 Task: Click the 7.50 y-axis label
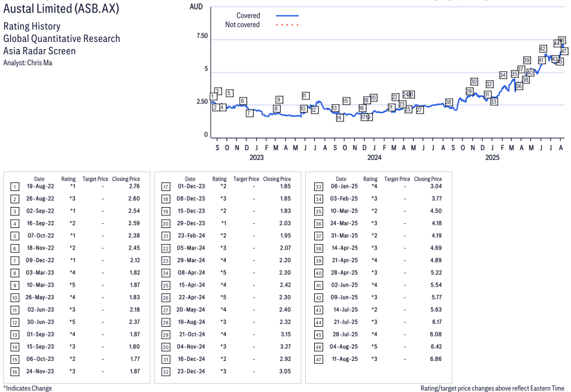pyautogui.click(x=202, y=36)
